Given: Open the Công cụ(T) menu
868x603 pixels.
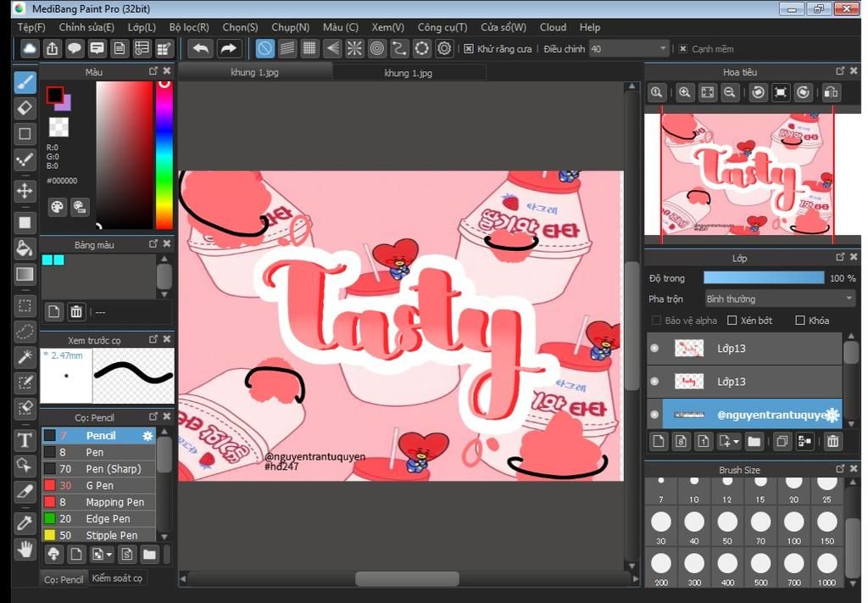Looking at the screenshot, I should pos(442,27).
